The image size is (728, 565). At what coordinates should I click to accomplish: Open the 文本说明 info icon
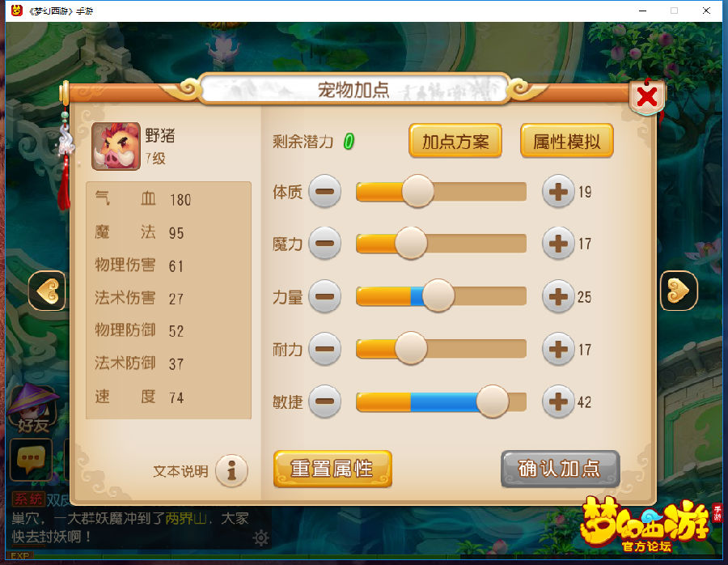click(x=231, y=470)
